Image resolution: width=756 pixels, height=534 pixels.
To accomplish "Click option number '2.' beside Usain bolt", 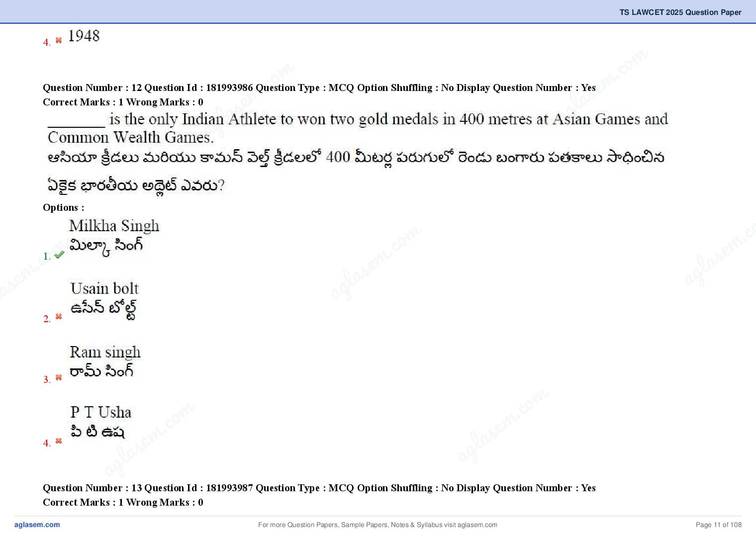I will pyautogui.click(x=47, y=319).
